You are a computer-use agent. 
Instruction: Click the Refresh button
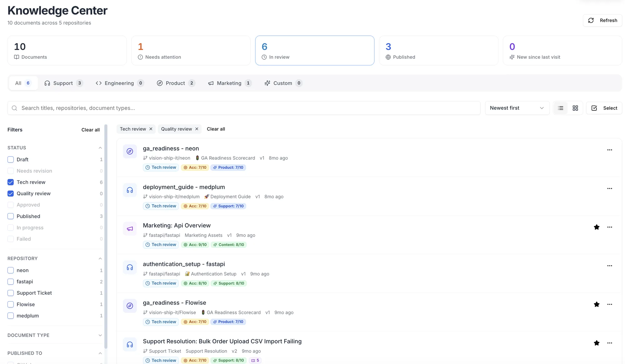602,20
